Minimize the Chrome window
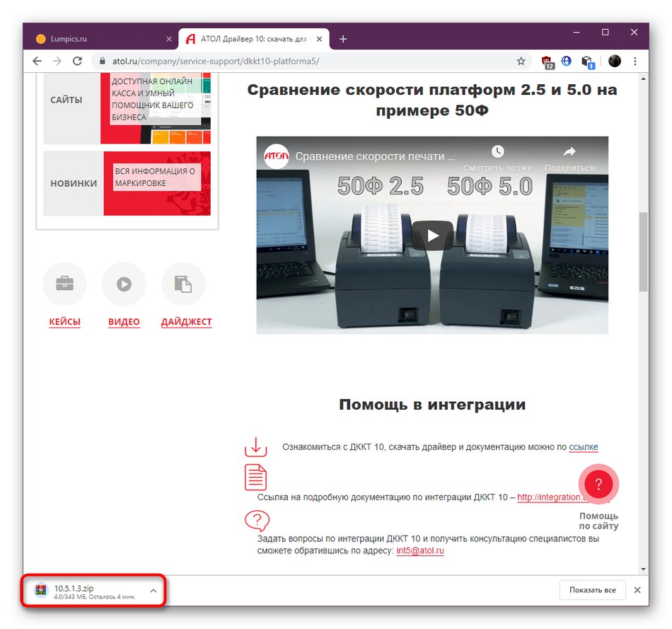Screen dimensions: 672x629 tap(577, 33)
